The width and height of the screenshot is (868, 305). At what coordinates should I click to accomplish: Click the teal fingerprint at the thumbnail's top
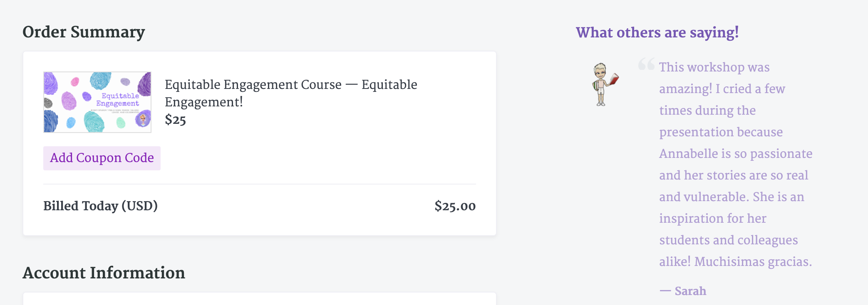pyautogui.click(x=100, y=80)
